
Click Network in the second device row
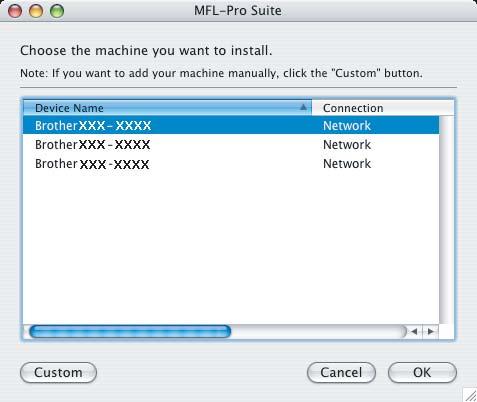click(347, 145)
